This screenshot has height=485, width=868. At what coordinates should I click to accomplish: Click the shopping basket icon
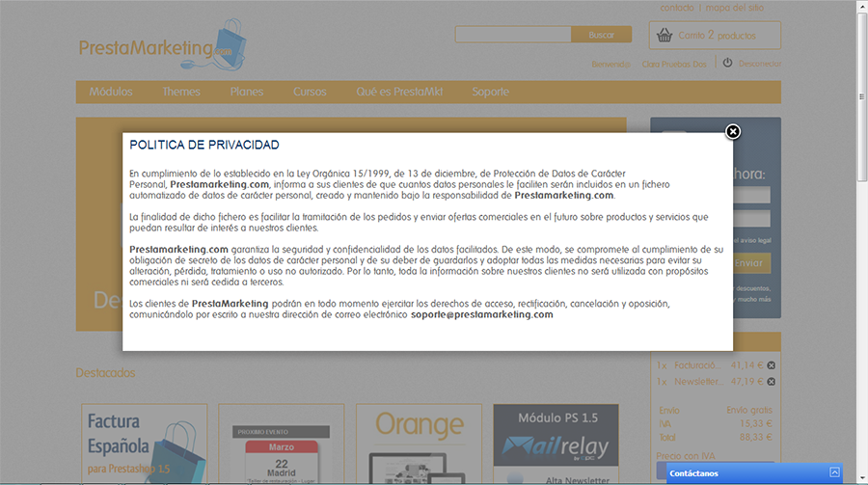pos(665,36)
